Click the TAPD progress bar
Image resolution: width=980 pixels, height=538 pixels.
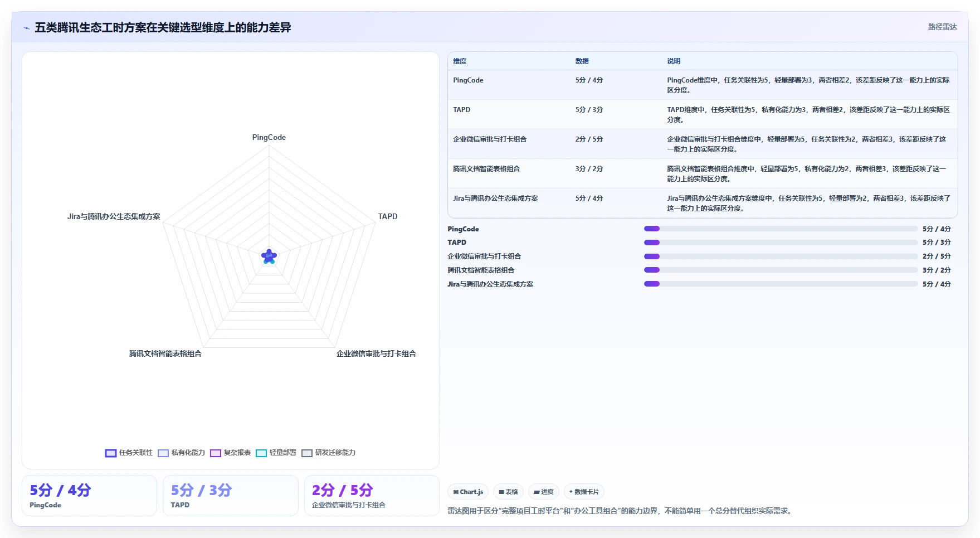coord(781,243)
